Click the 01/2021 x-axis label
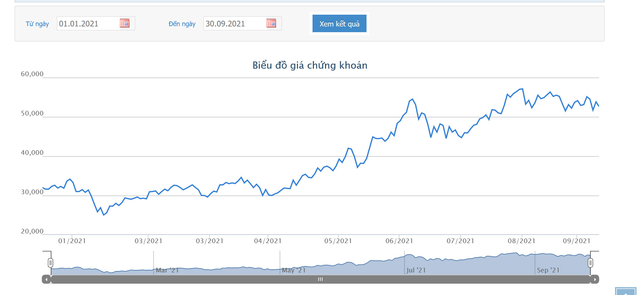Image resolution: width=644 pixels, height=295 pixels. (x=72, y=241)
